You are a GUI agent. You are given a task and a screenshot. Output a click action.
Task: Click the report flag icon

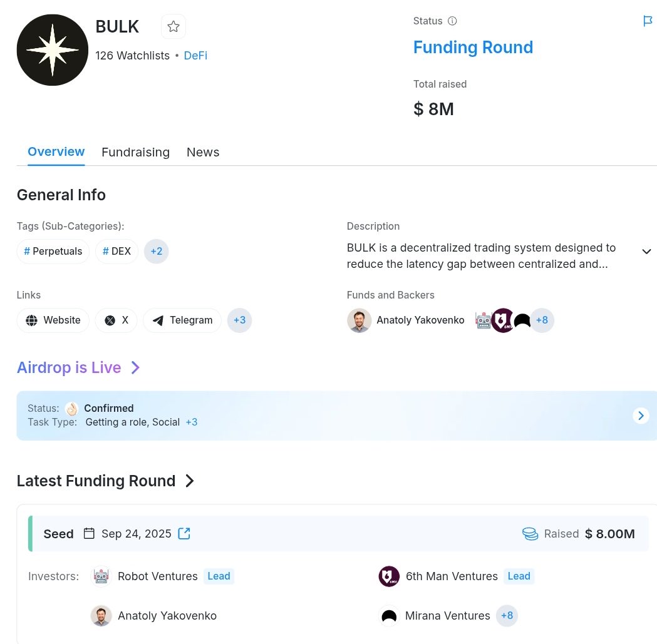648,21
